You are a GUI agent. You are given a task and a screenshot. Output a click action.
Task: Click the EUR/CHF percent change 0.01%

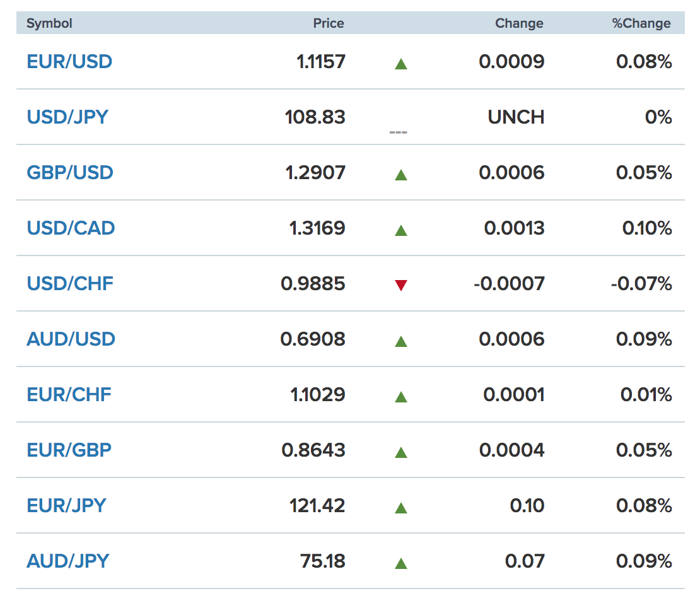(x=646, y=394)
